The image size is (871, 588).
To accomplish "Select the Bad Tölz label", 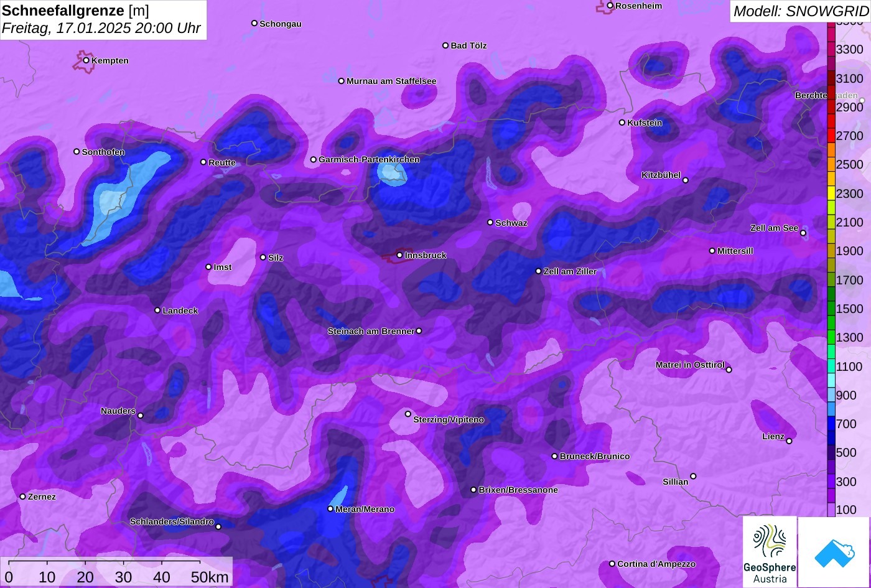I will coord(468,45).
